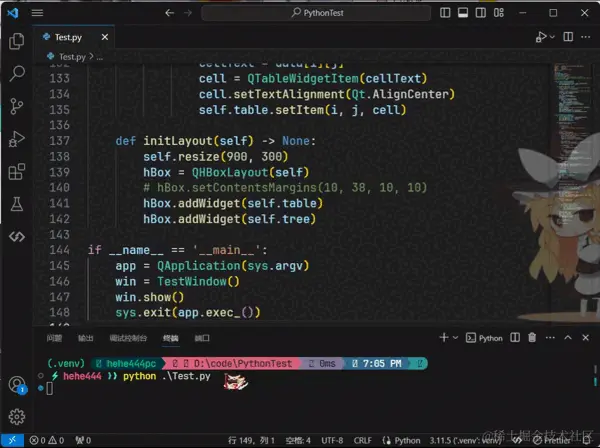This screenshot has height=448, width=600.
Task: Maximize the panel with up chevron
Action: pyautogui.click(x=568, y=337)
